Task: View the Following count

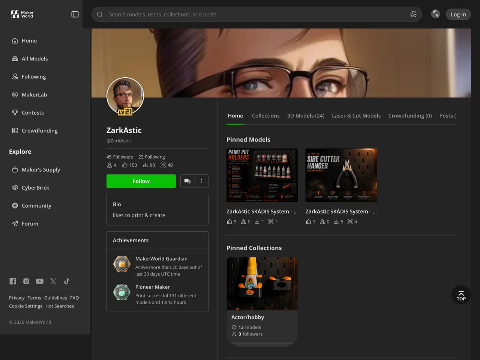Action: click(x=152, y=157)
